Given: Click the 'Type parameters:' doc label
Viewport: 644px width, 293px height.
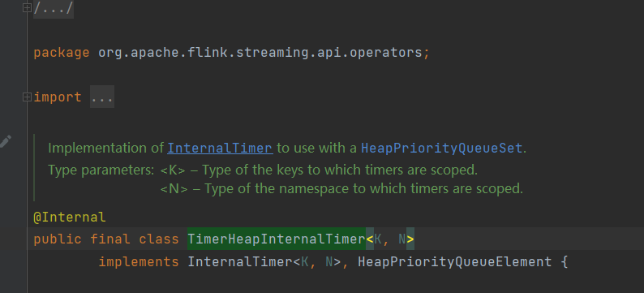Looking at the screenshot, I should pos(101,170).
